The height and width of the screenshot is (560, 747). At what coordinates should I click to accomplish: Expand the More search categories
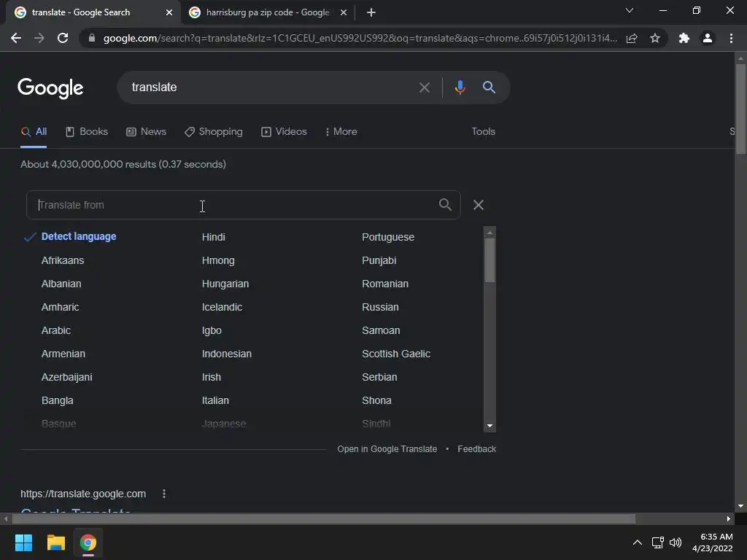coord(341,132)
